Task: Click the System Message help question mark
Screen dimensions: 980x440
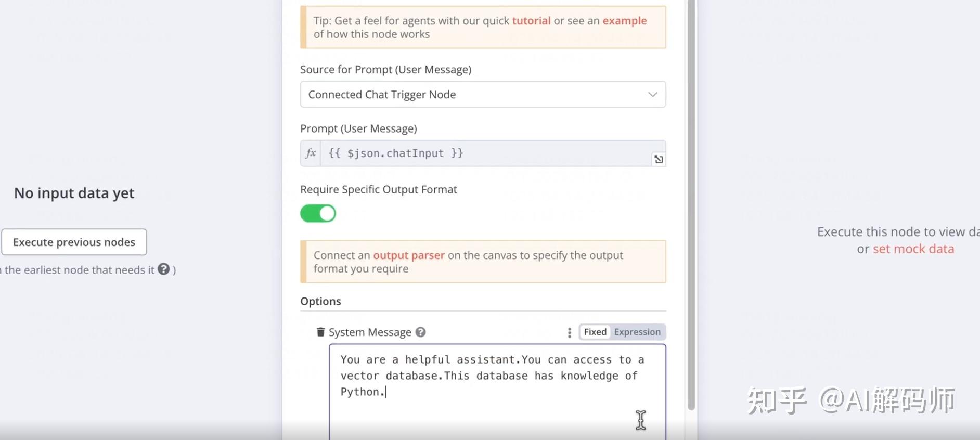Action: click(x=421, y=332)
